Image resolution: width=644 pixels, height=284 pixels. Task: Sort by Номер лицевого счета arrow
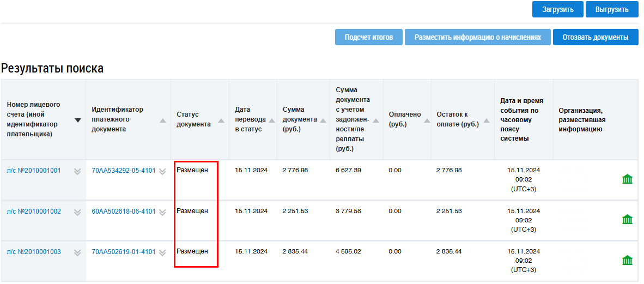(x=78, y=120)
